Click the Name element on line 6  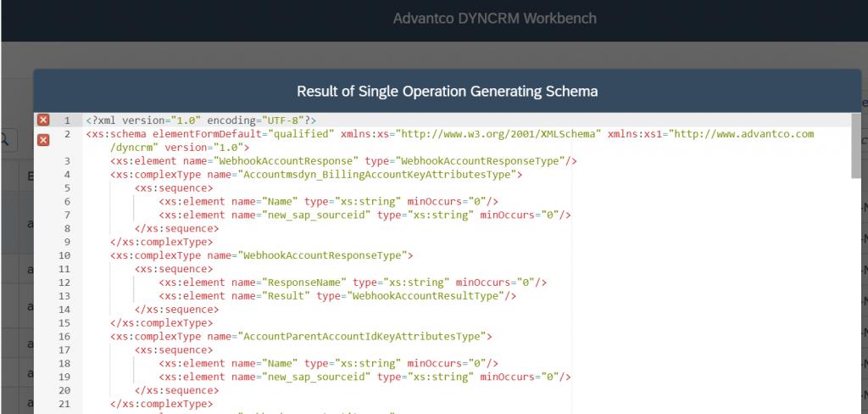[x=328, y=202]
